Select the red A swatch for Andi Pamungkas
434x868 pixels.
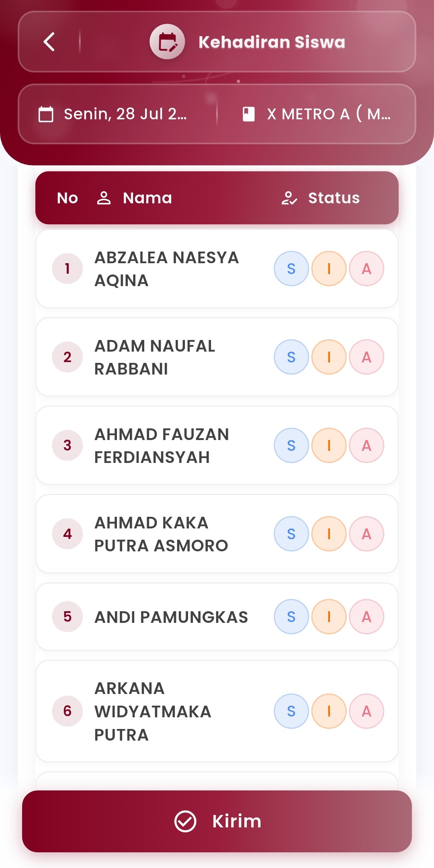(x=366, y=616)
